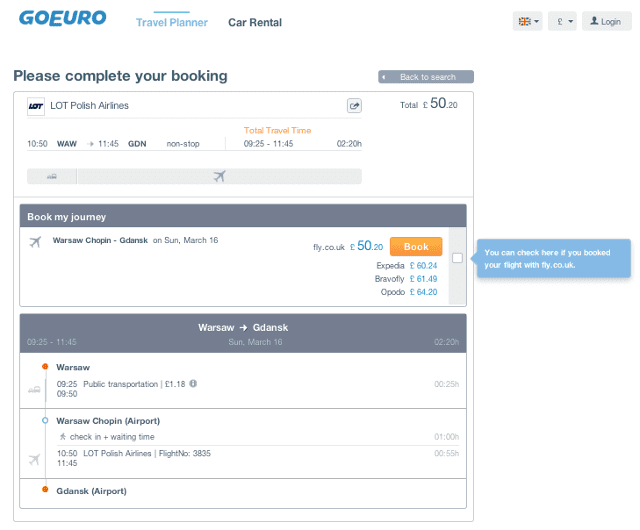The height and width of the screenshot is (530, 640).
Task: Click the share journey icon
Action: tap(354, 106)
